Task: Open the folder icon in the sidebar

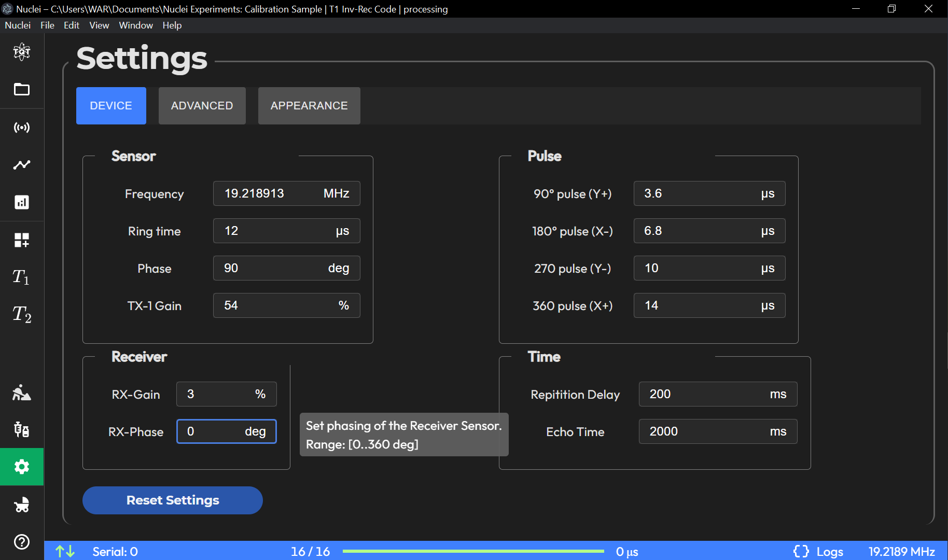Action: [22, 89]
